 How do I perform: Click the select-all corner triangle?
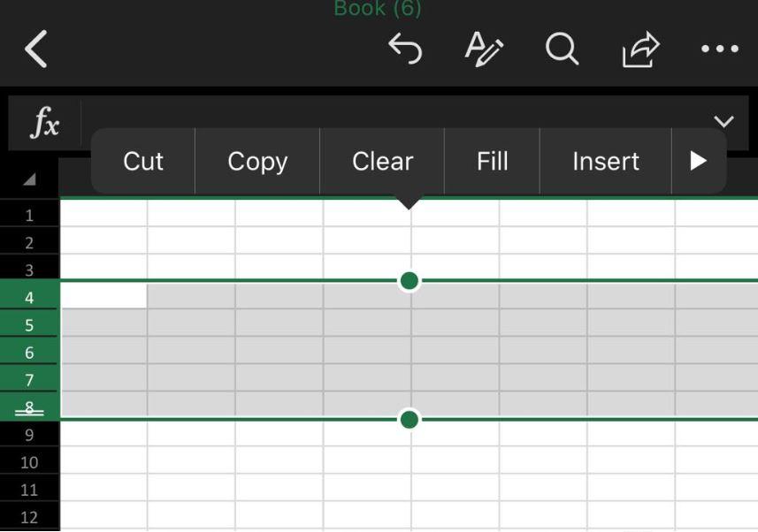click(x=29, y=179)
